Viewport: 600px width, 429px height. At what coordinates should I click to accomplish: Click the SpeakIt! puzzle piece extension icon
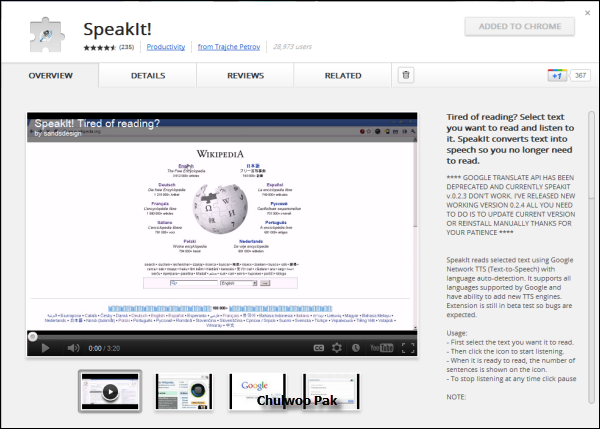[47, 35]
